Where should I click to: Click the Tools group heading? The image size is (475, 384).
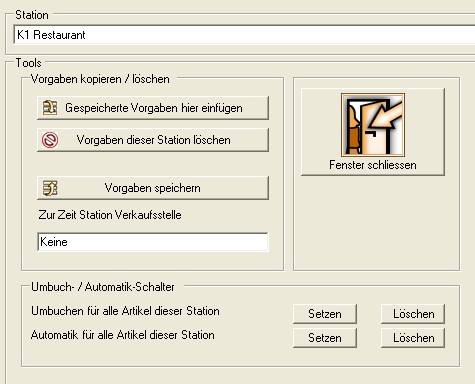[x=29, y=63]
